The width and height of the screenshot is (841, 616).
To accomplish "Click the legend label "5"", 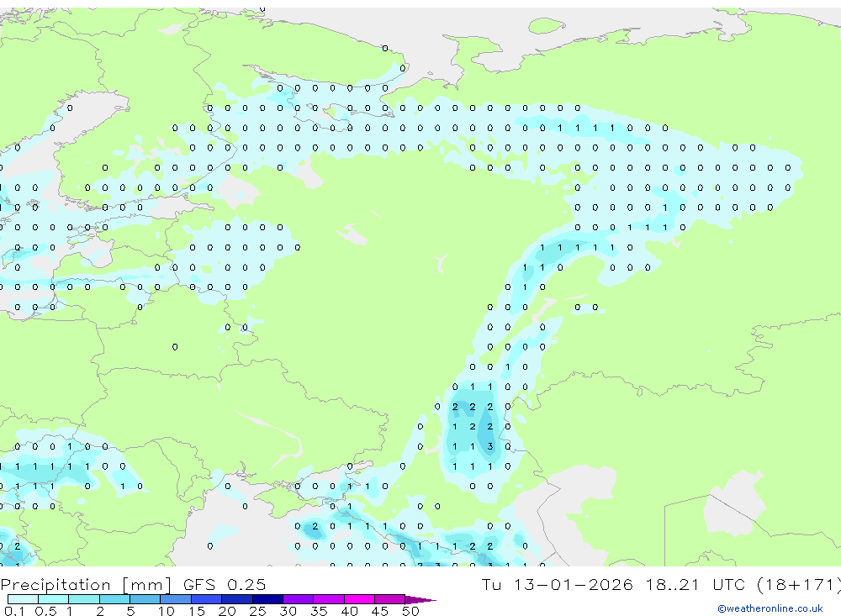I will (x=130, y=611).
